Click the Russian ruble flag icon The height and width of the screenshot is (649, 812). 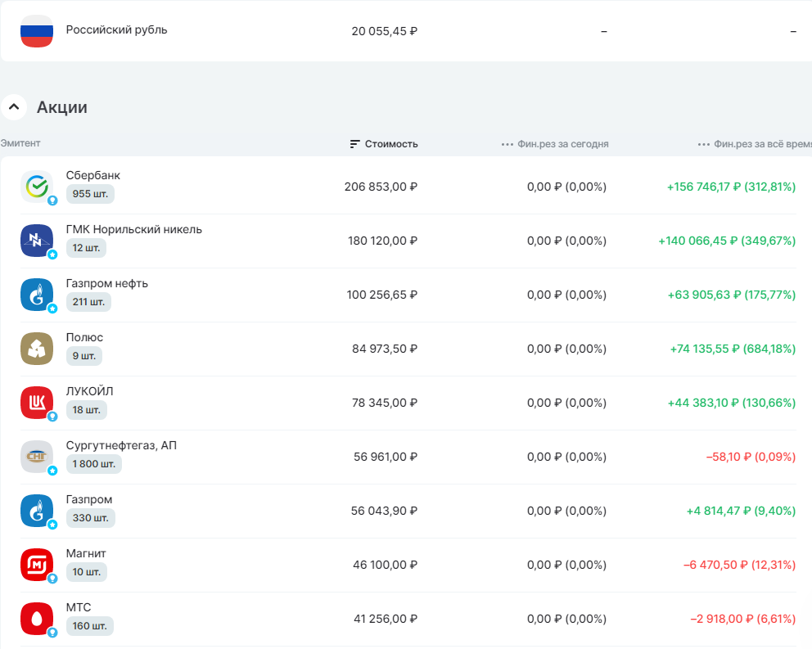click(37, 31)
